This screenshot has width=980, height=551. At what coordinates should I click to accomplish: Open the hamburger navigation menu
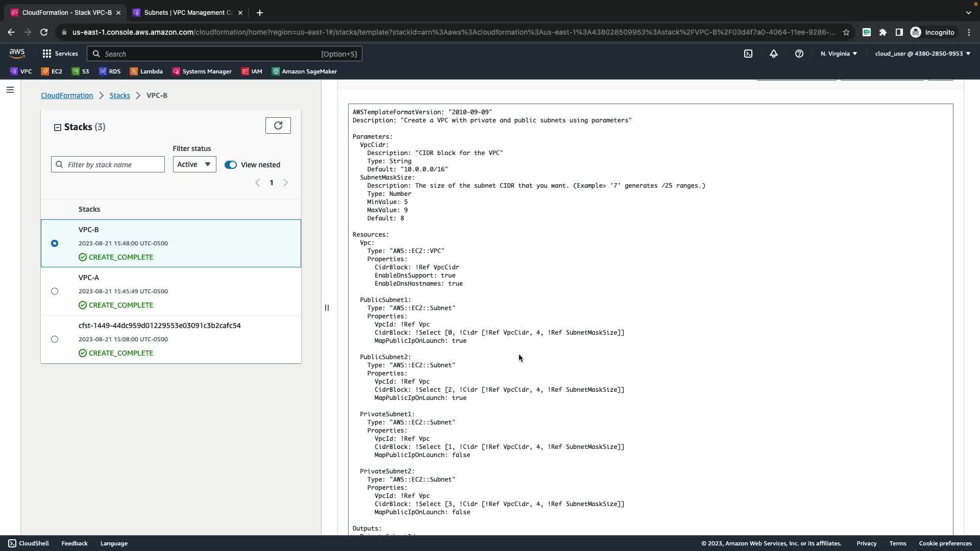click(10, 90)
